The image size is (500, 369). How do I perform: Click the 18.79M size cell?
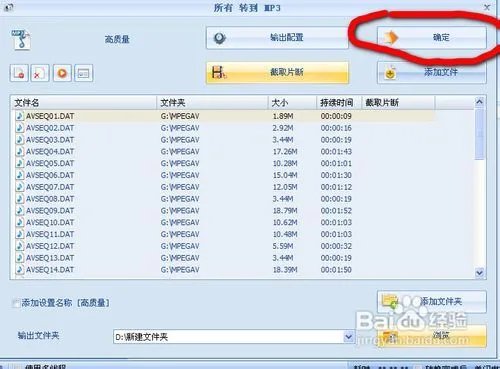[285, 211]
